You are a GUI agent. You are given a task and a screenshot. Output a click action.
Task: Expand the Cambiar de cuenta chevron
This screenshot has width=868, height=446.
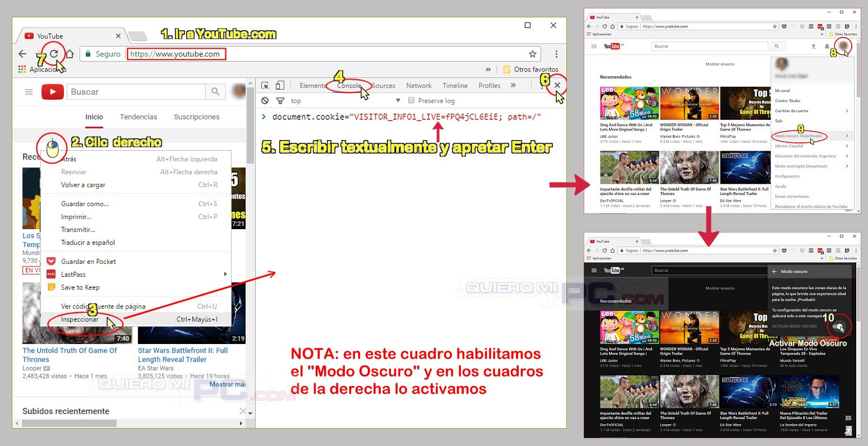[x=847, y=111]
